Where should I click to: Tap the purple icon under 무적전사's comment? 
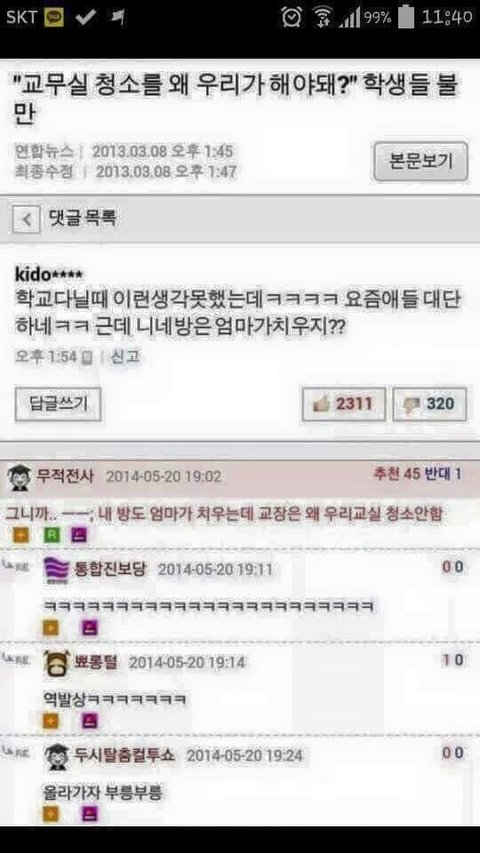click(x=79, y=535)
